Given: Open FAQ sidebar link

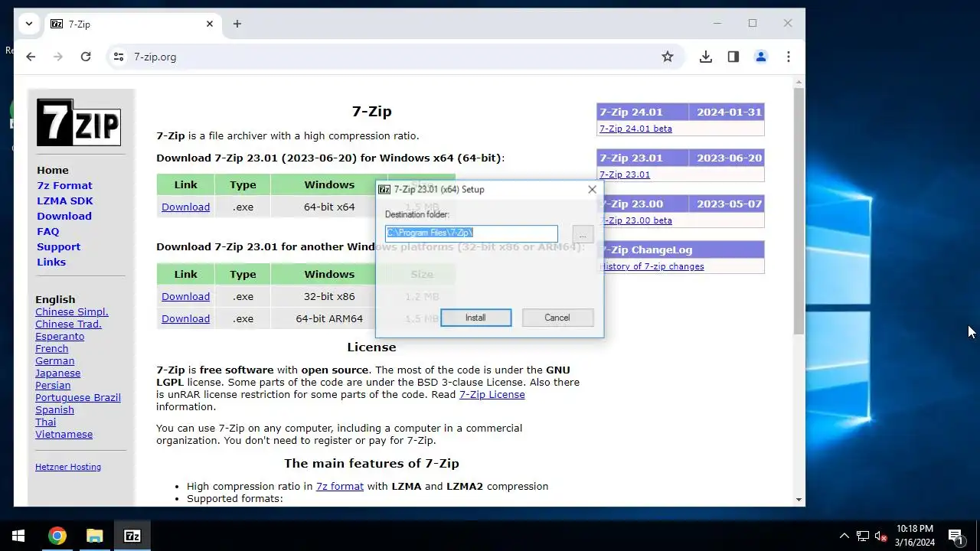Looking at the screenshot, I should [x=47, y=231].
